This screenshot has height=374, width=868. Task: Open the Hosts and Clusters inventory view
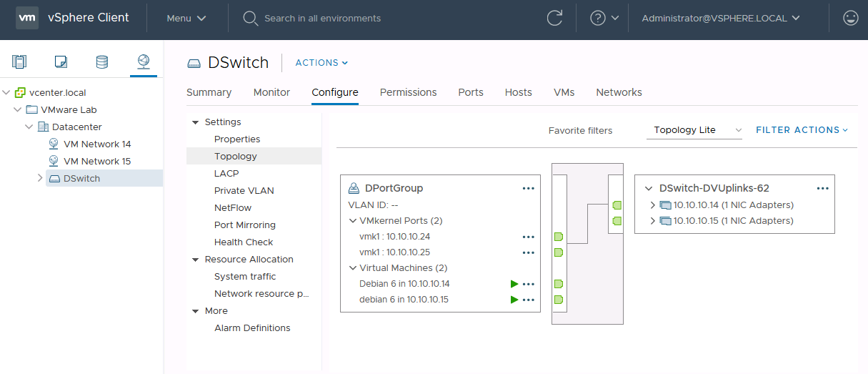19,61
